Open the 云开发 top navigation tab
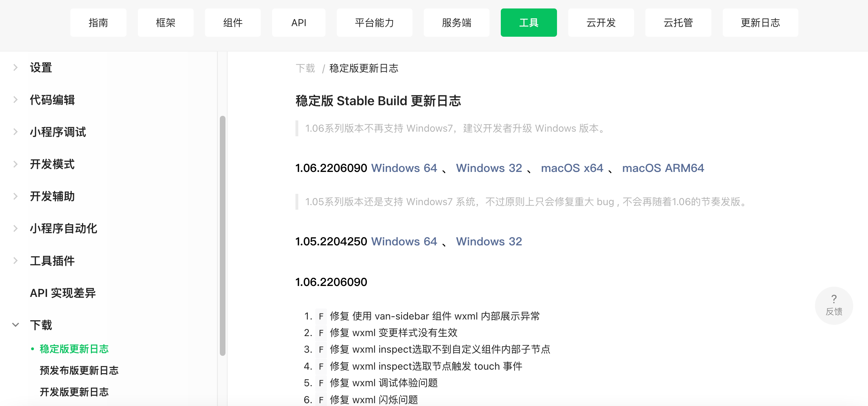 601,23
